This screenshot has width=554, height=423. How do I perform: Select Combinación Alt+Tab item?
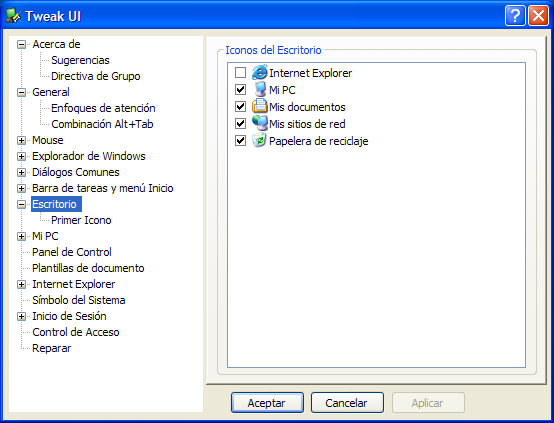tap(102, 124)
